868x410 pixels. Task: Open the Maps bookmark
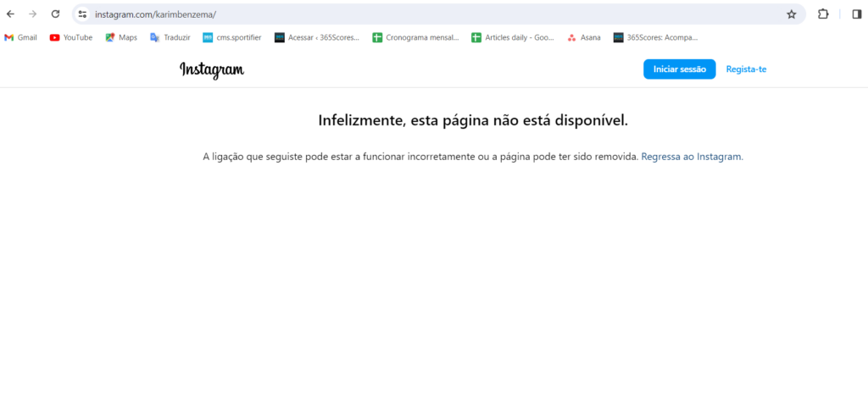[121, 37]
